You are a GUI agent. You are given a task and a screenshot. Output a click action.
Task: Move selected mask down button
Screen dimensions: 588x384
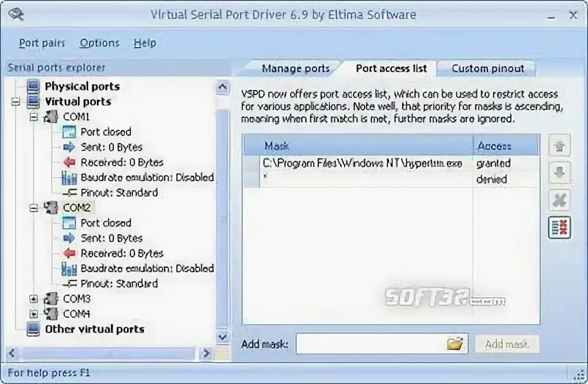[559, 173]
